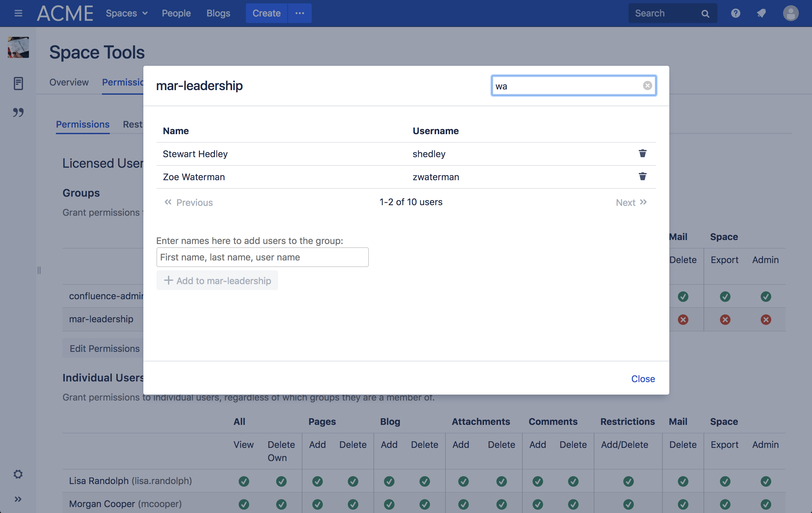Click the space logo thumbnail
Viewport: 812px width, 513px height.
coord(18,47)
